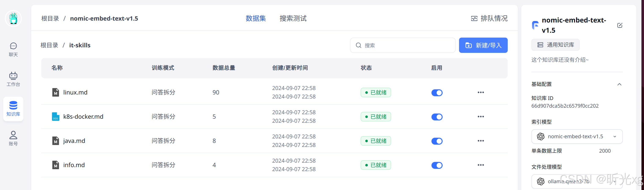Toggle off the k8s-docker.md dataset
The height and width of the screenshot is (190, 644).
pos(437,117)
